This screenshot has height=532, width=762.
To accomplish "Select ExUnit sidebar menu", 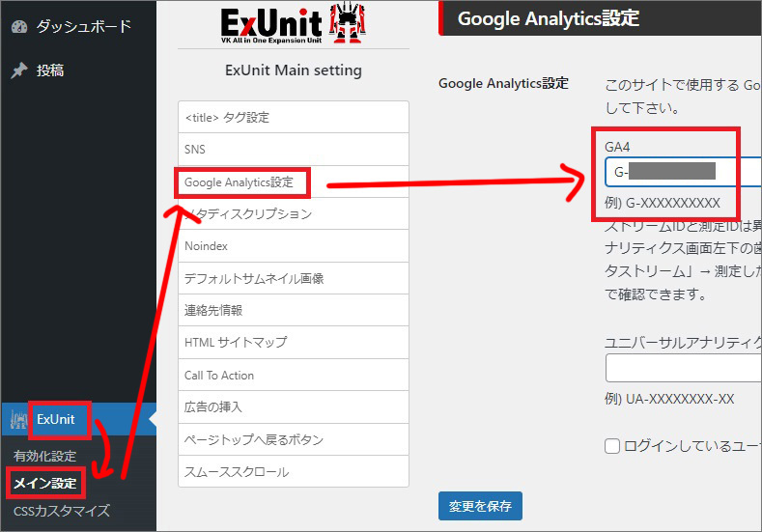I will pos(78,419).
